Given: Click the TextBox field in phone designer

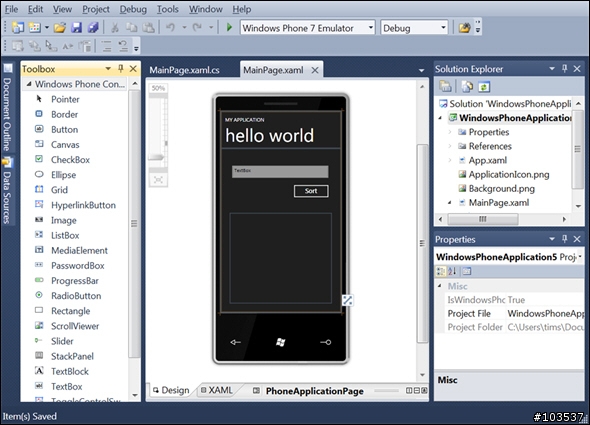Looking at the screenshot, I should (280, 171).
